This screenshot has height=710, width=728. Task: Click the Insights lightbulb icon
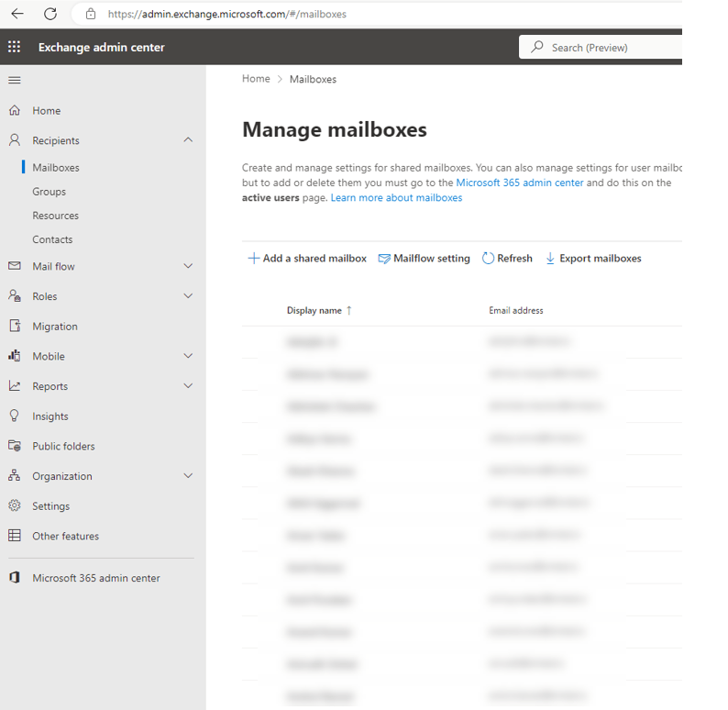14,416
